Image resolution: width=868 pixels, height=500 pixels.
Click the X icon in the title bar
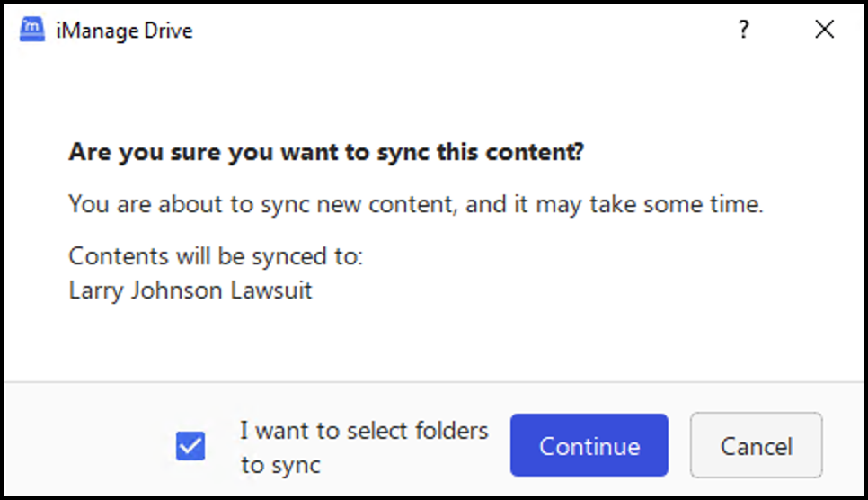(824, 31)
